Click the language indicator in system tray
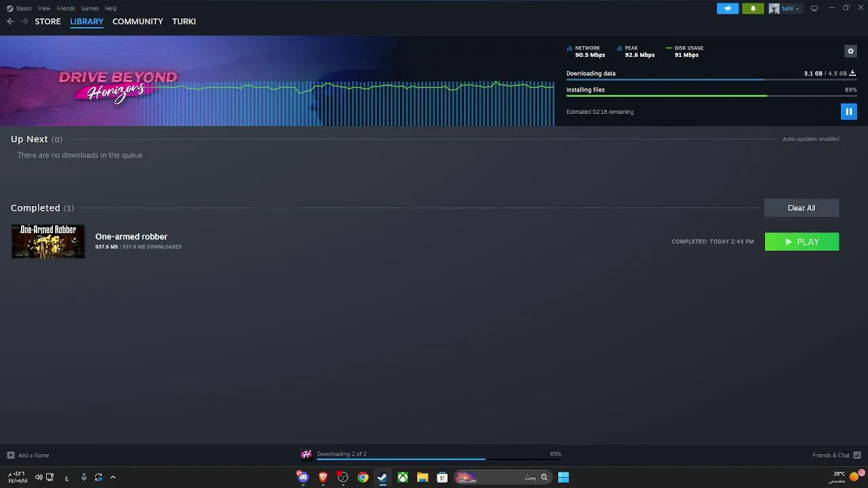This screenshot has width=868, height=488. (x=66, y=478)
